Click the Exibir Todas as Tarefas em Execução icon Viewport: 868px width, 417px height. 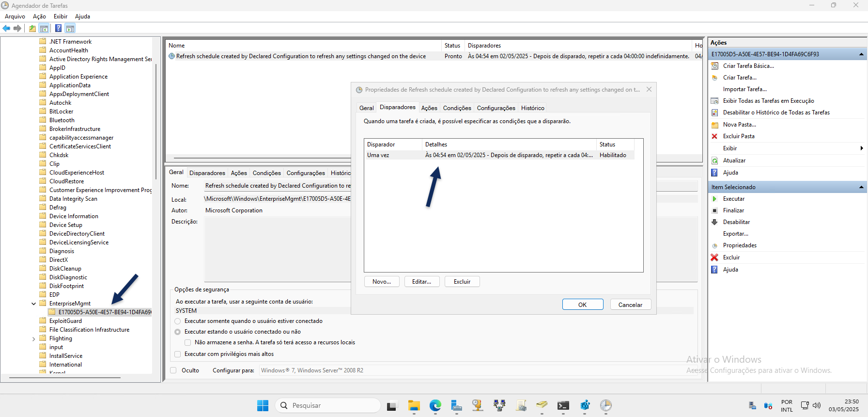point(714,101)
